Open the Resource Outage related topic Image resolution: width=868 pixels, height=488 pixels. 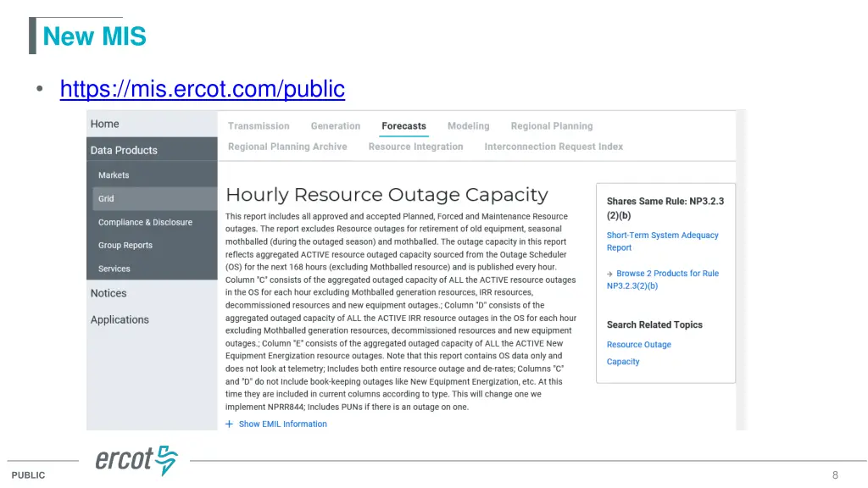(x=639, y=344)
